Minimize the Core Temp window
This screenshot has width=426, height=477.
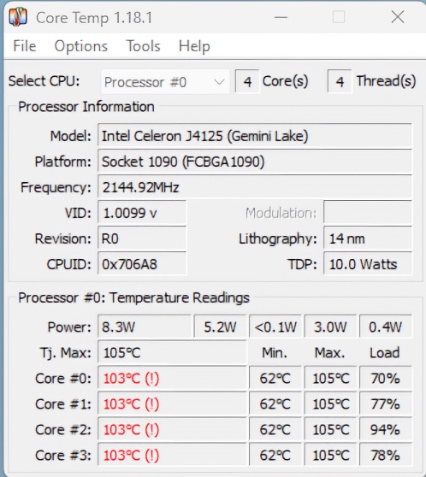tap(281, 17)
